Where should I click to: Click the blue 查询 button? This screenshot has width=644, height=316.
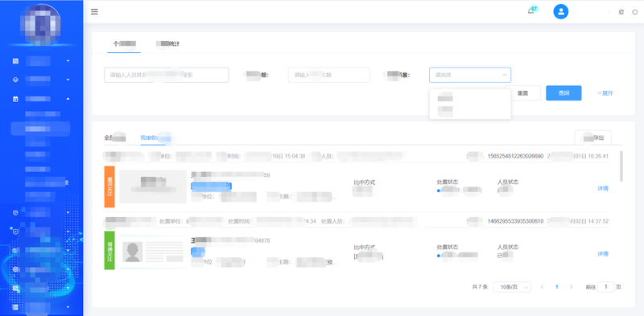click(x=563, y=93)
